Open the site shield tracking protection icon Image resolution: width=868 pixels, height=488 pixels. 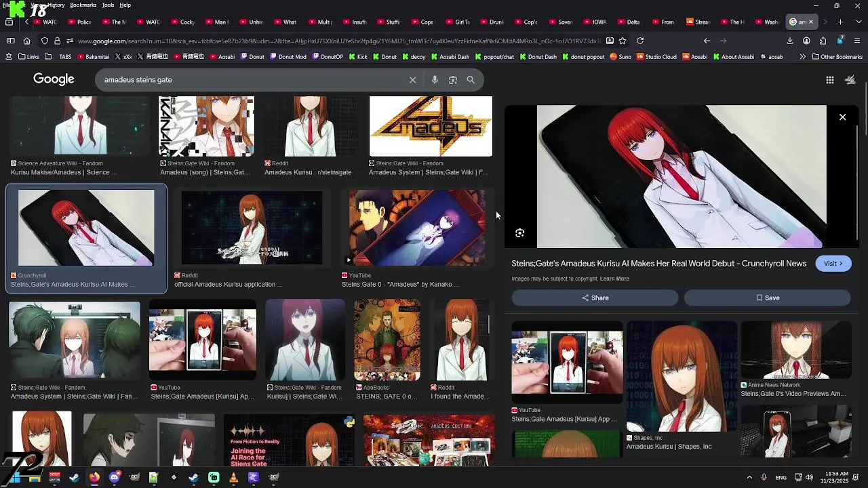click(x=45, y=41)
